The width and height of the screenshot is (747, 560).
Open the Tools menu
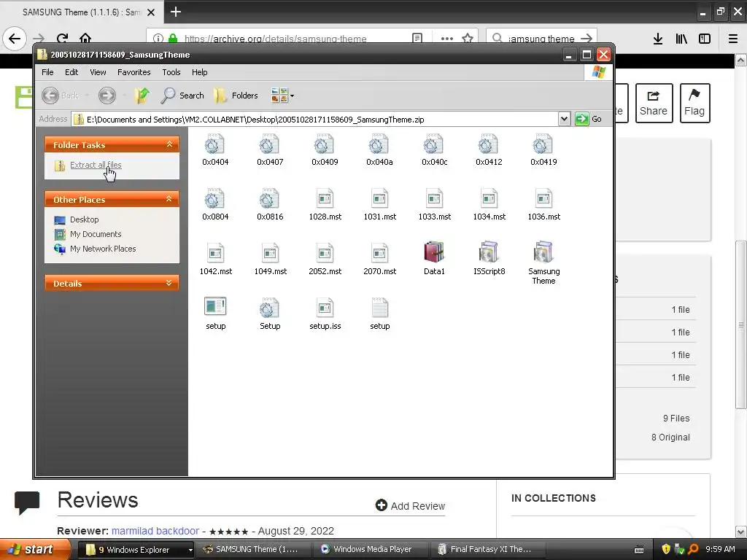171,72
